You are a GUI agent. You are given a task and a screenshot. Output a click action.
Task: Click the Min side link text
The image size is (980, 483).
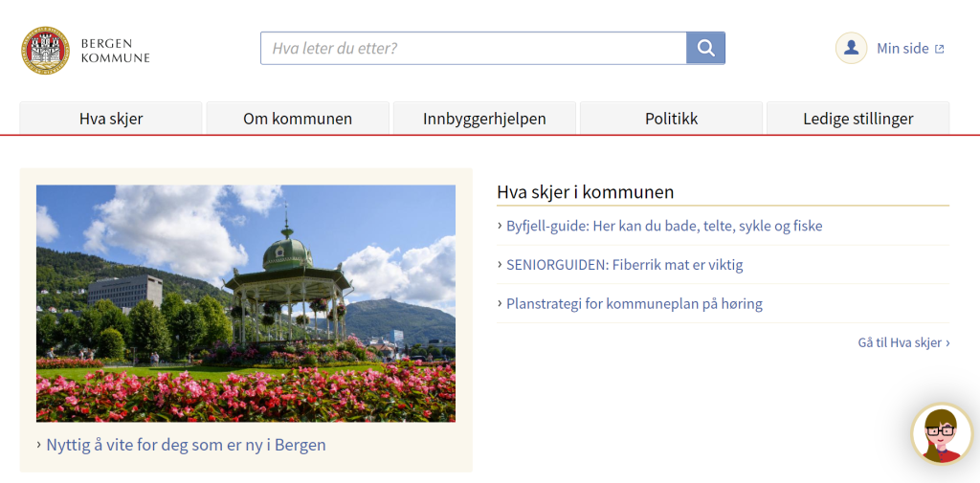click(x=902, y=49)
